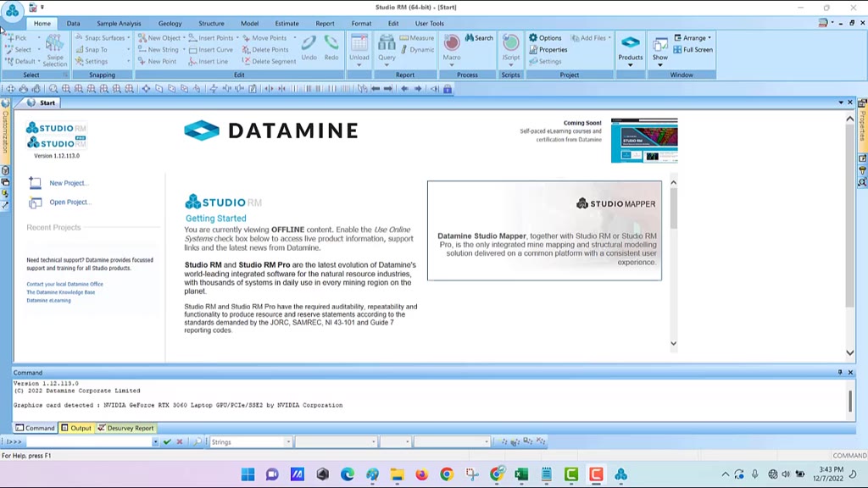Click the Studio RM application logo button
This screenshot has width=868, height=488.
pos(12,10)
